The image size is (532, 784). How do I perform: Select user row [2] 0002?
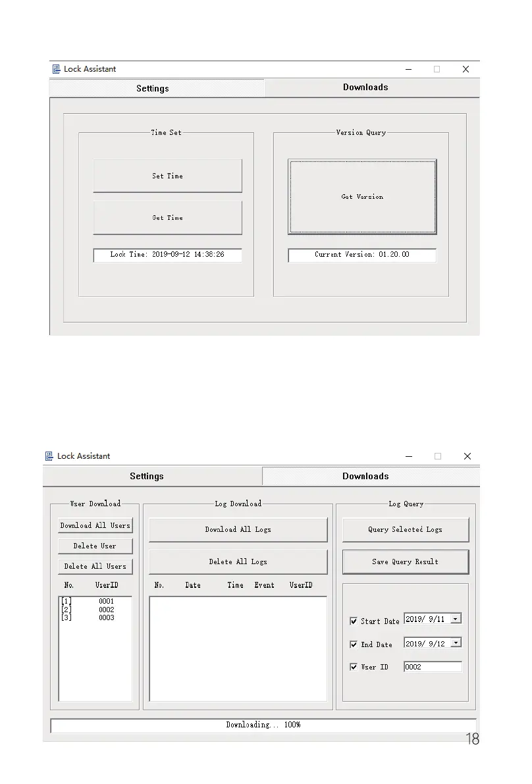(x=95, y=610)
